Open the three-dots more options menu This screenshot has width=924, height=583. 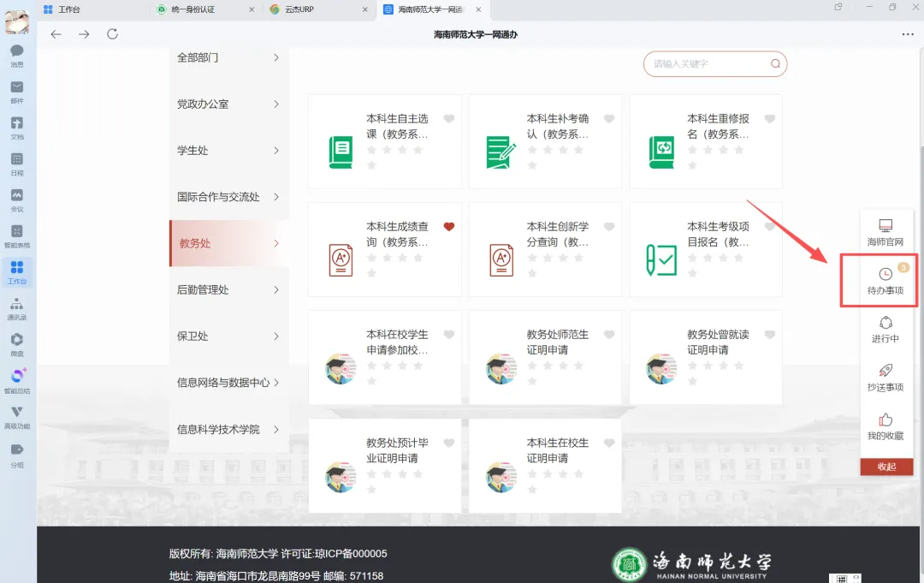pos(908,34)
